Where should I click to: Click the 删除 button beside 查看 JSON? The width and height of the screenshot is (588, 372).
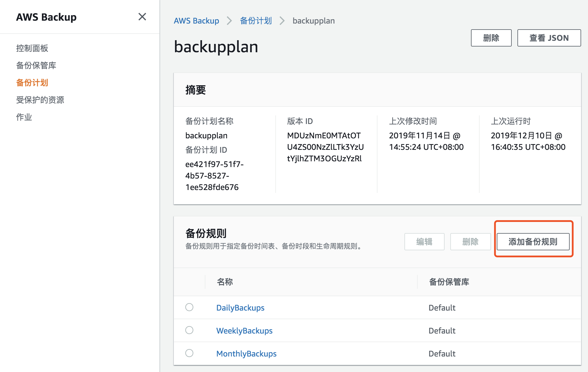(491, 38)
